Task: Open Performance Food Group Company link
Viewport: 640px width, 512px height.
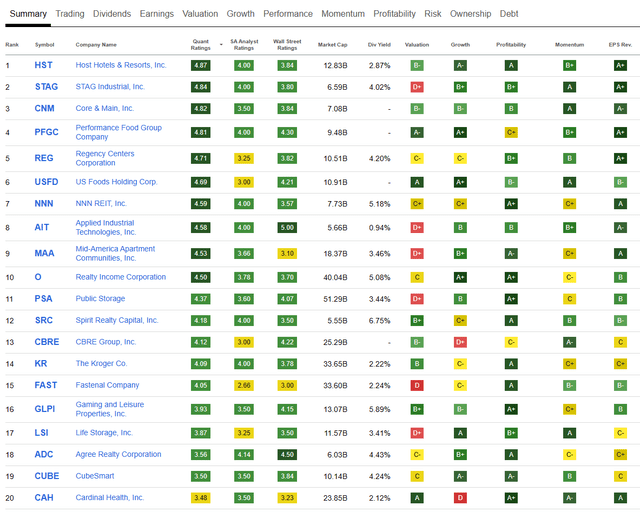Action: click(x=119, y=132)
